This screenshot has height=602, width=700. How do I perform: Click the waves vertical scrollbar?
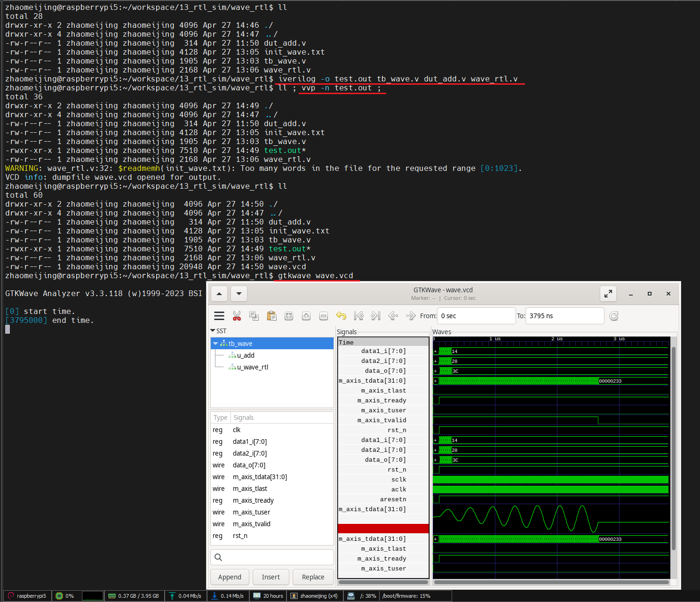[674, 448]
